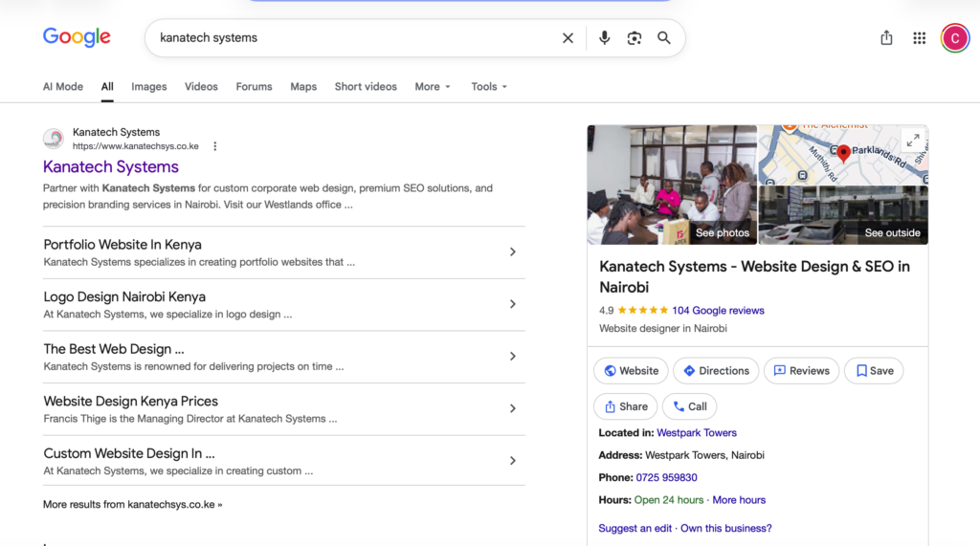Click the Website button in business panel

coord(631,371)
